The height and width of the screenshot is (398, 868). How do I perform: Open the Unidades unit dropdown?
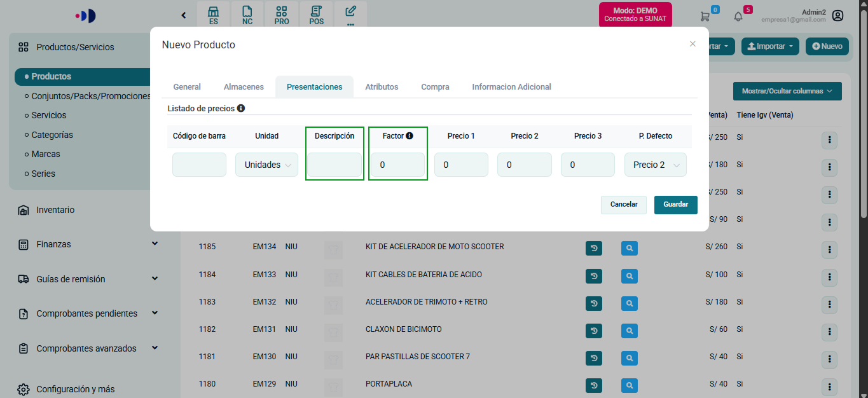click(x=266, y=165)
